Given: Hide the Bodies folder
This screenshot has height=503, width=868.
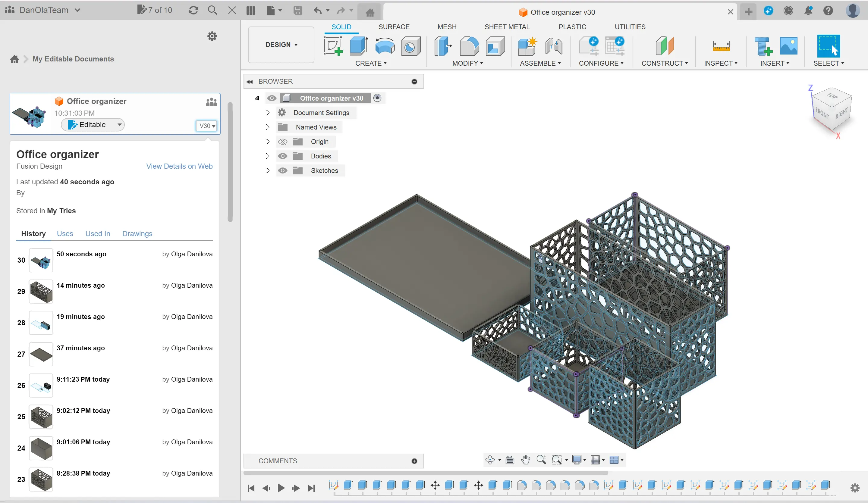Looking at the screenshot, I should (282, 156).
